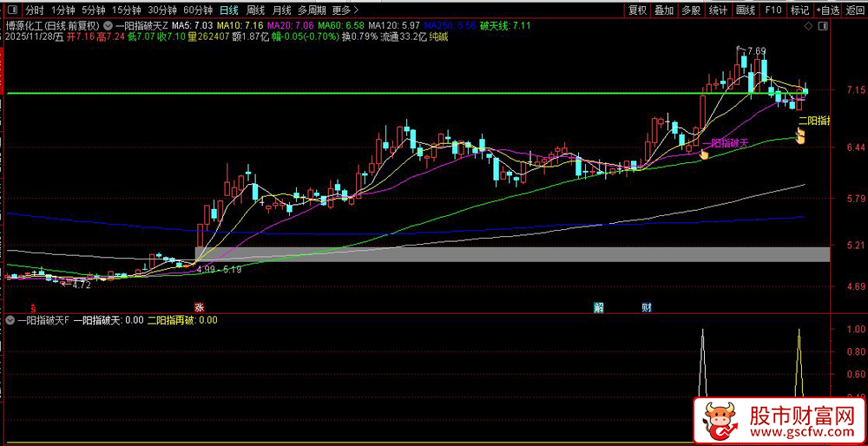This screenshot has height=446, width=868.
Task: Click the diamond marker icon at chart top-right
Action: [809, 26]
